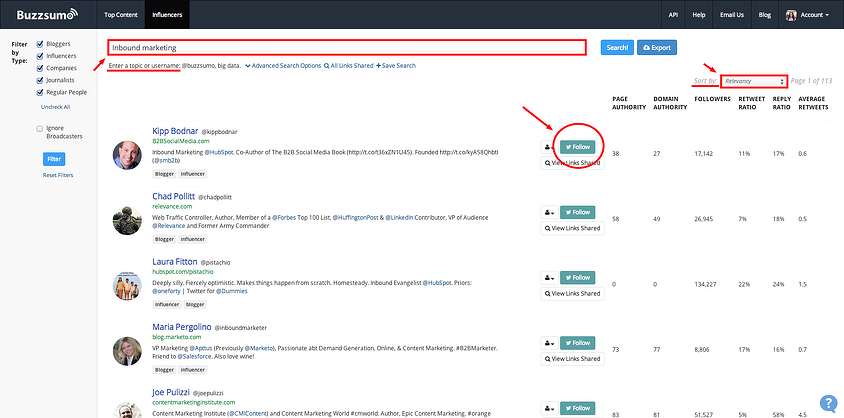Uncheck the Companies checkbox
Screen dimensions: 844x418
click(x=39, y=68)
